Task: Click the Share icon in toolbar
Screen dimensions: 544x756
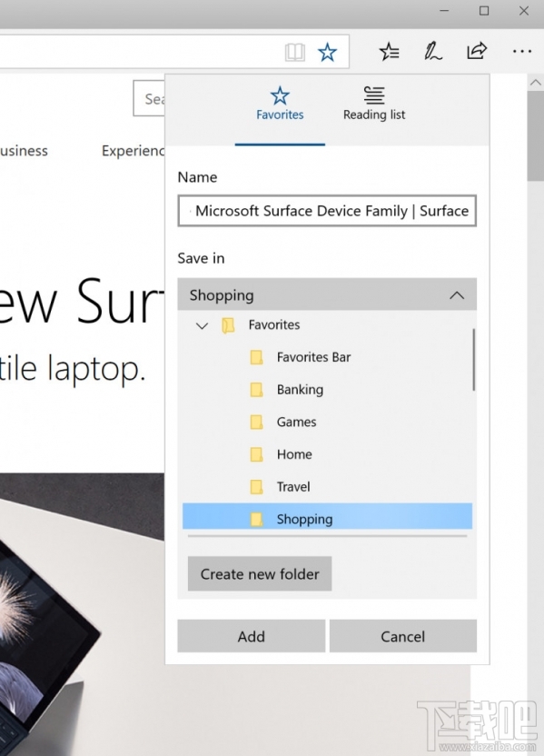Action: tap(477, 51)
